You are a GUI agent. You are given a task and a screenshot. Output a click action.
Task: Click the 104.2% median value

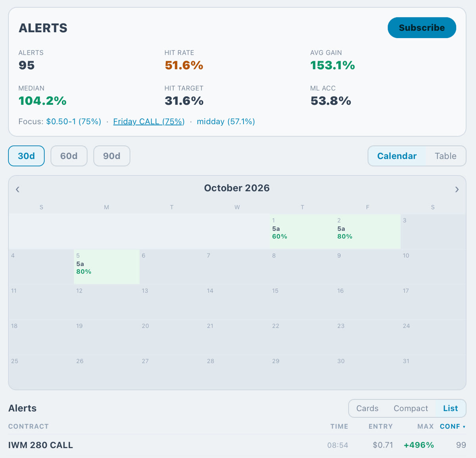coord(42,101)
